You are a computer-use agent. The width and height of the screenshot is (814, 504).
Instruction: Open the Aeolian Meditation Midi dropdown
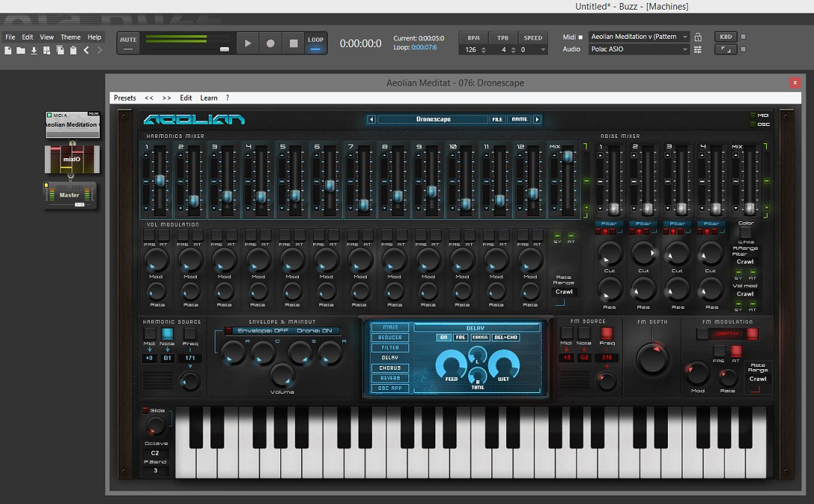(639, 37)
